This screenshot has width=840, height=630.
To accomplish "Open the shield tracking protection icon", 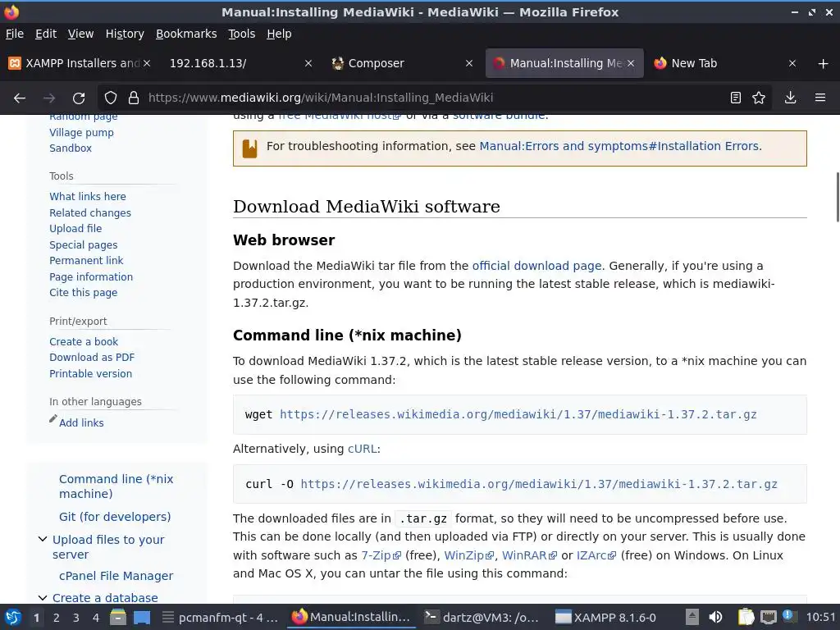I will pos(111,98).
